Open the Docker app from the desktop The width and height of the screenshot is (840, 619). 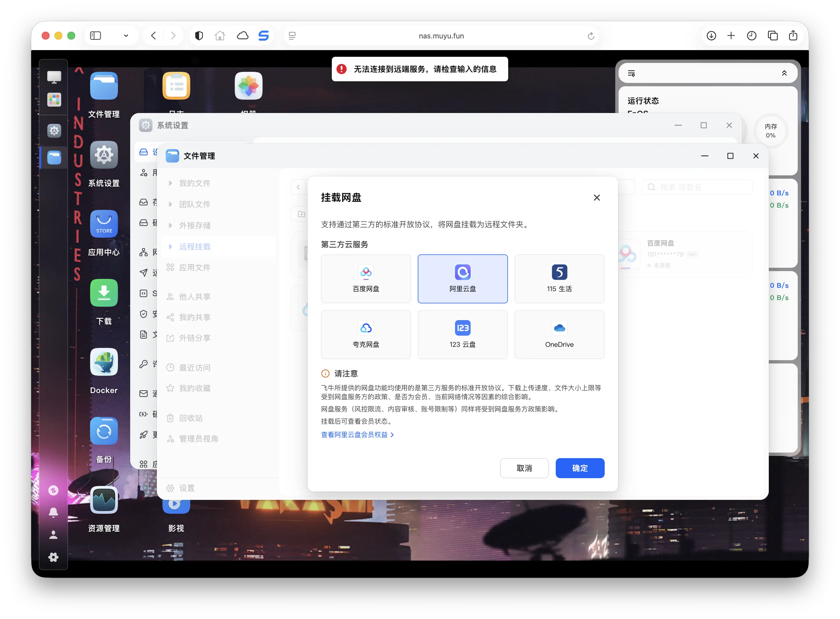(104, 362)
